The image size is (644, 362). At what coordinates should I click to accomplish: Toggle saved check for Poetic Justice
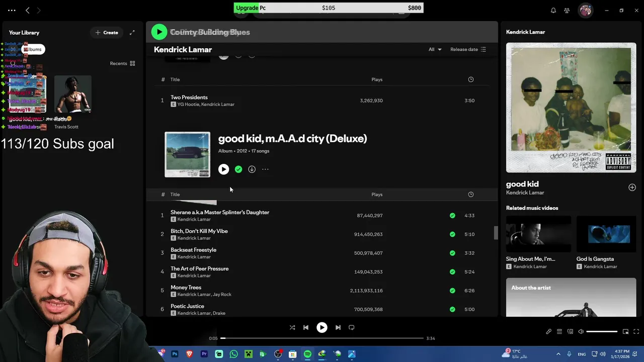click(452, 309)
